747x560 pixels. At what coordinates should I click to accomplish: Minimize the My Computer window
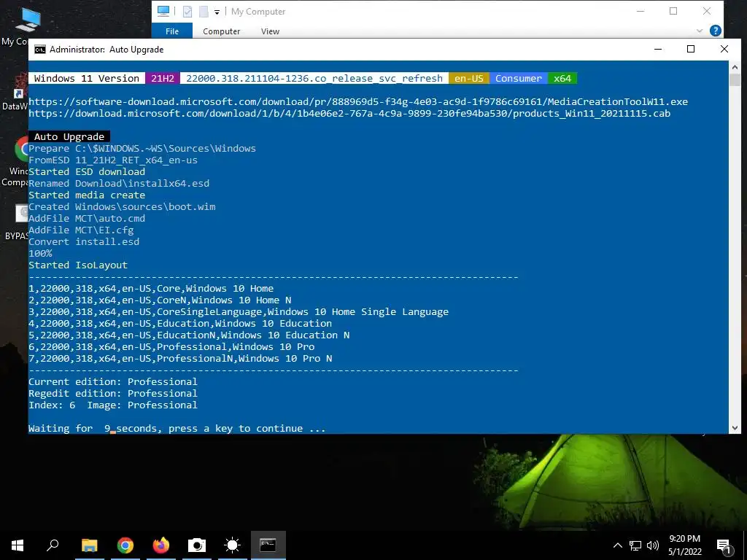640,11
